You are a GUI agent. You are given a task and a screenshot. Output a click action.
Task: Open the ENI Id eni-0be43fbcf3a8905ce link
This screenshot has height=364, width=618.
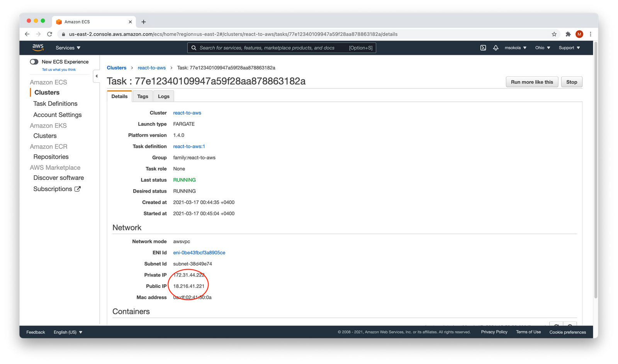[199, 253]
